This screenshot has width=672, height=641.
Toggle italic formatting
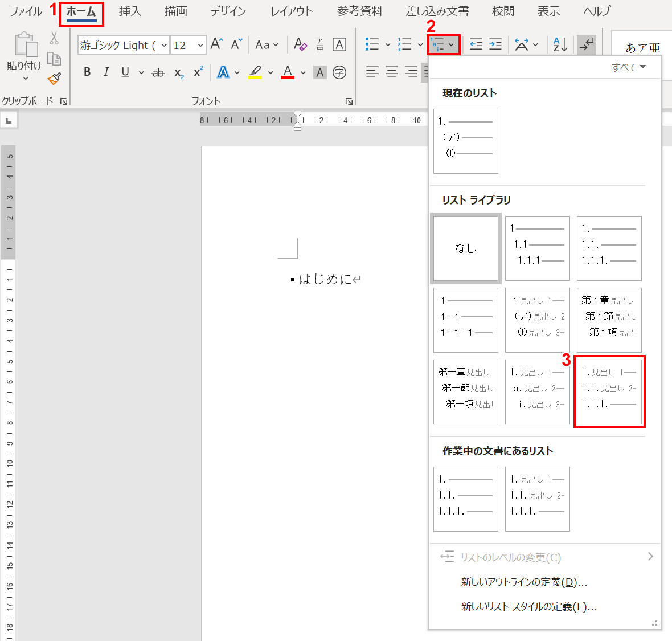click(106, 72)
